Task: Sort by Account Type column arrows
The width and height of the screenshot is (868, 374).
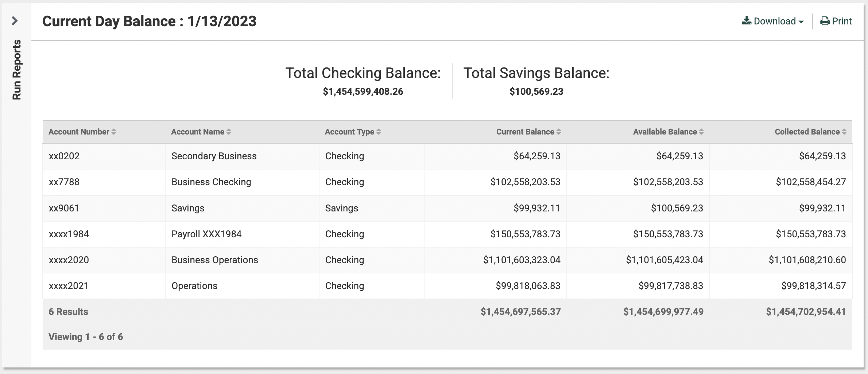Action: tap(379, 132)
